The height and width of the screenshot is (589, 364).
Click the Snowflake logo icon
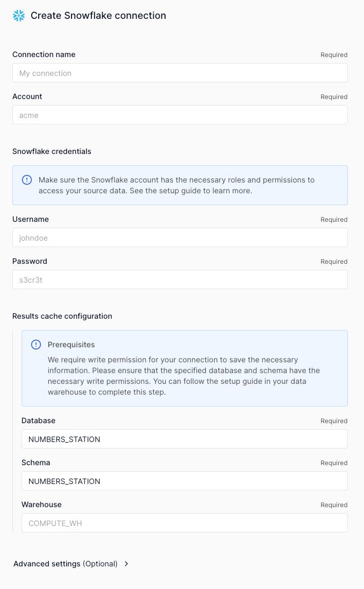(19, 16)
